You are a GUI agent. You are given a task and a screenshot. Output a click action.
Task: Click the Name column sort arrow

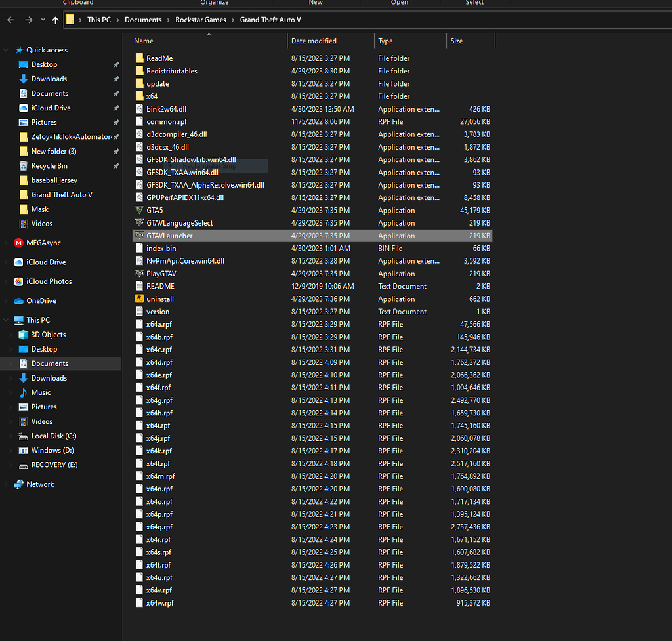209,35
